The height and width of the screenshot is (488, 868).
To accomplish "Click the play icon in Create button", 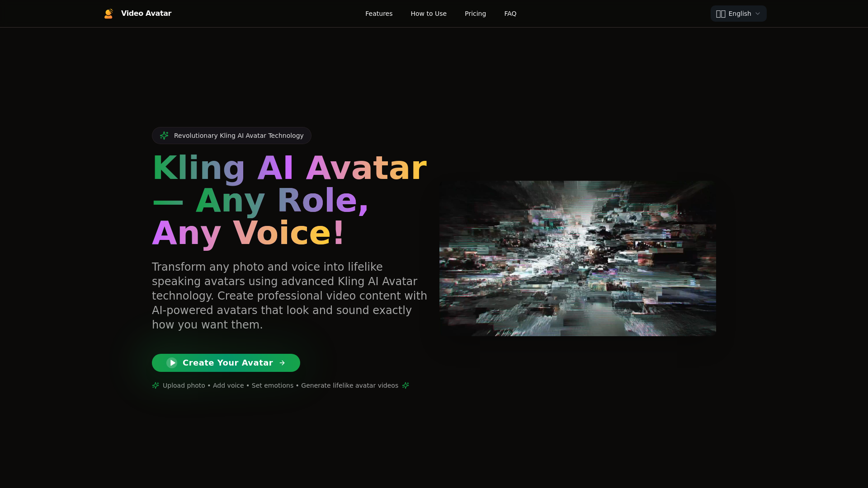I will point(172,363).
